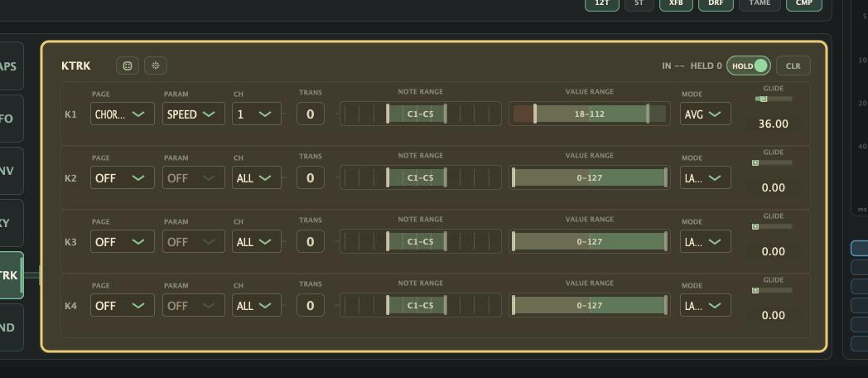868x378 pixels.
Task: Click K1 glide value 36.00
Action: [x=774, y=124]
